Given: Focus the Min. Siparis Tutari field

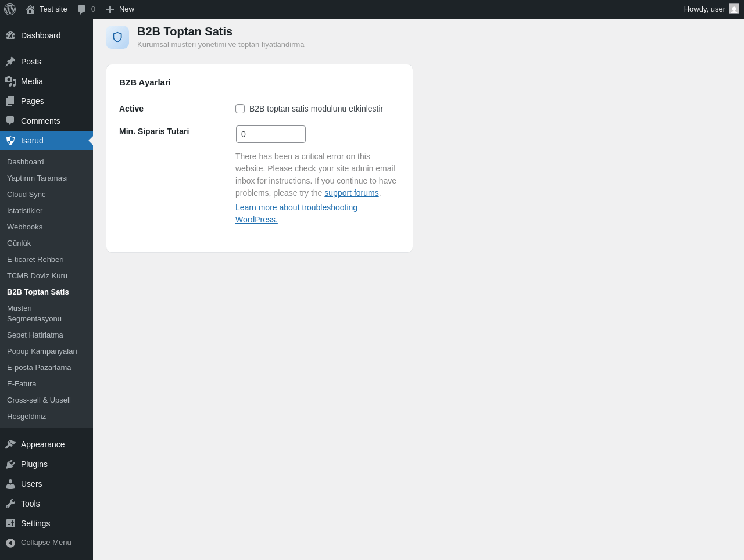Looking at the screenshot, I should tap(271, 134).
